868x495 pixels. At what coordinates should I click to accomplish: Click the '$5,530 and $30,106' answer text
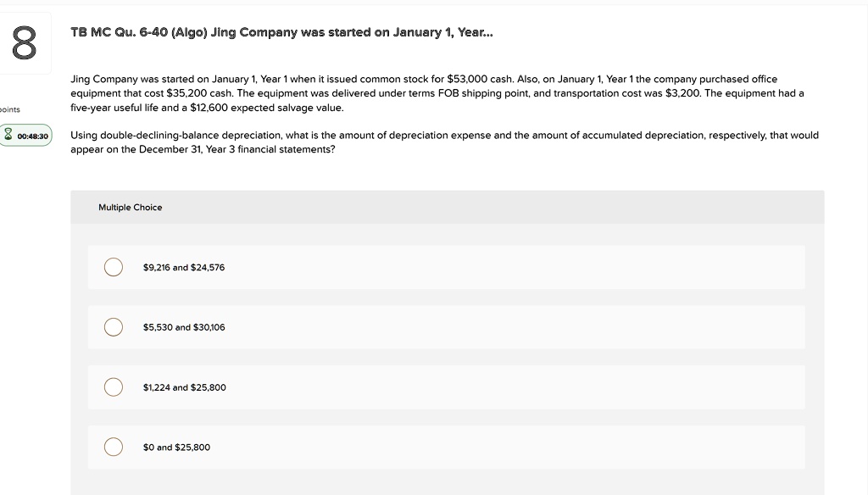[x=184, y=327]
